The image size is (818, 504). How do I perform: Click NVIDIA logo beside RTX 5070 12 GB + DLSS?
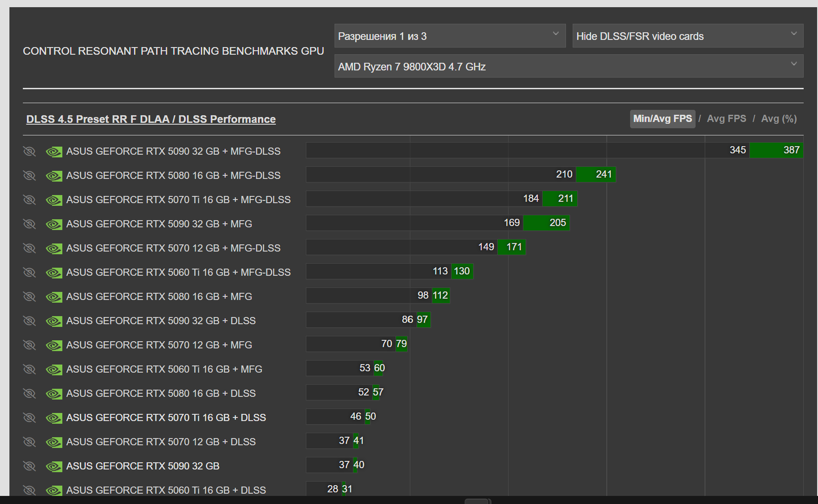(54, 443)
